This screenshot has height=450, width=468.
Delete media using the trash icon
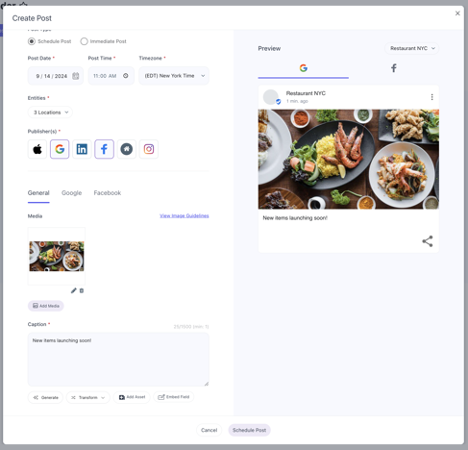82,291
